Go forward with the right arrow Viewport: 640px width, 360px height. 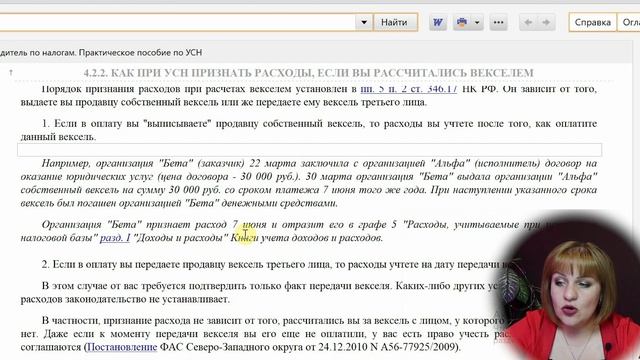546,22
